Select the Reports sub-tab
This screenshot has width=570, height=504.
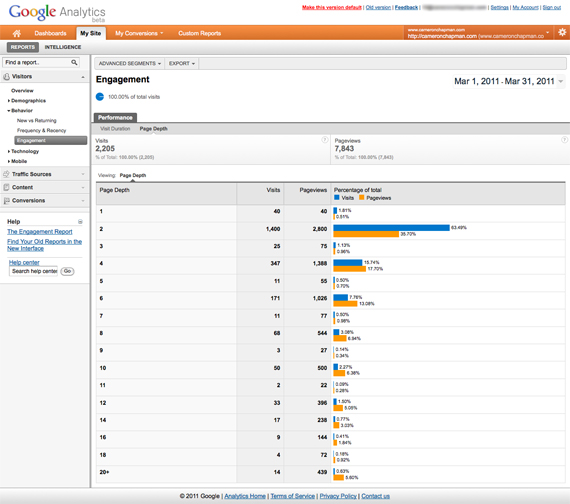[23, 47]
